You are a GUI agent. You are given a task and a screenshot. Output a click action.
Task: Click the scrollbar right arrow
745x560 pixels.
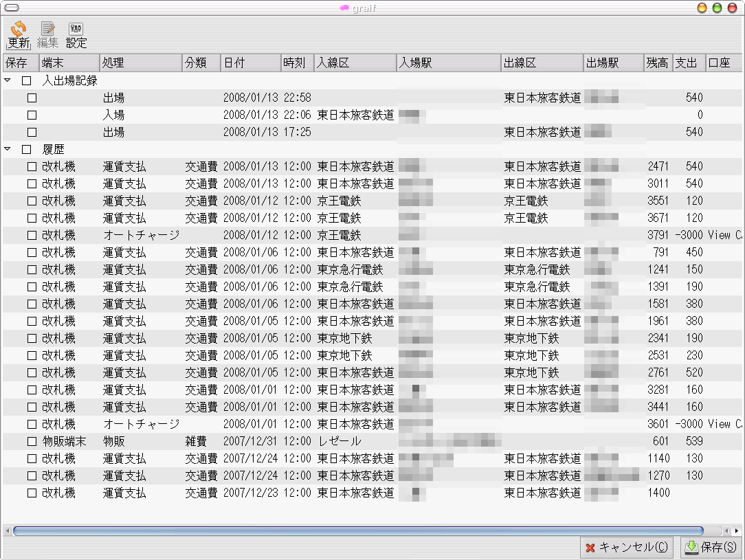736,531
